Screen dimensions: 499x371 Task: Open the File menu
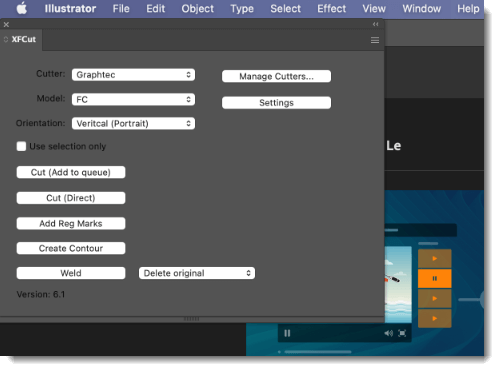pos(121,9)
